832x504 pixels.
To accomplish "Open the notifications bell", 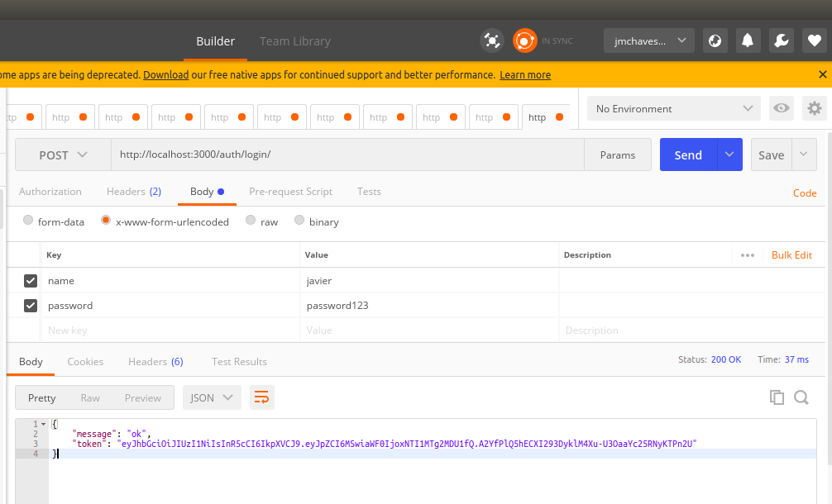I will (748, 40).
